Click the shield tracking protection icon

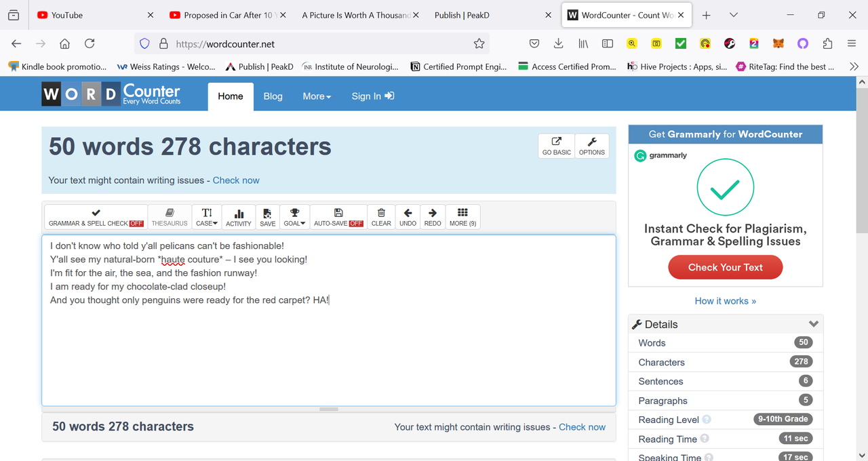(144, 43)
